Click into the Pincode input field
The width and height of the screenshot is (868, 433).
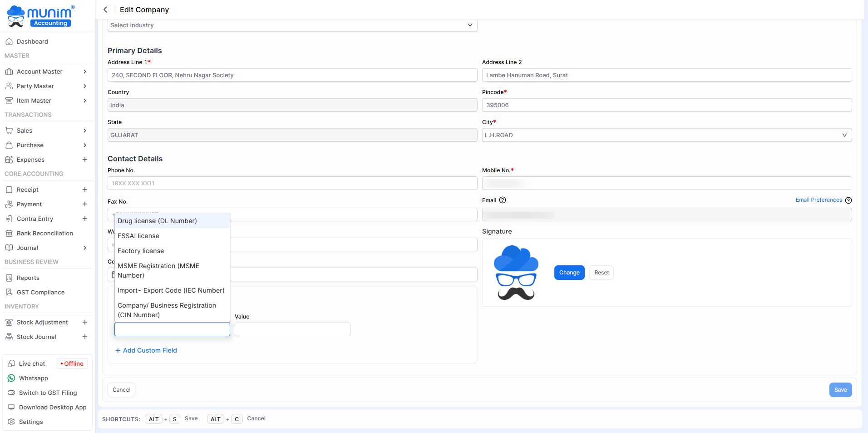click(666, 105)
